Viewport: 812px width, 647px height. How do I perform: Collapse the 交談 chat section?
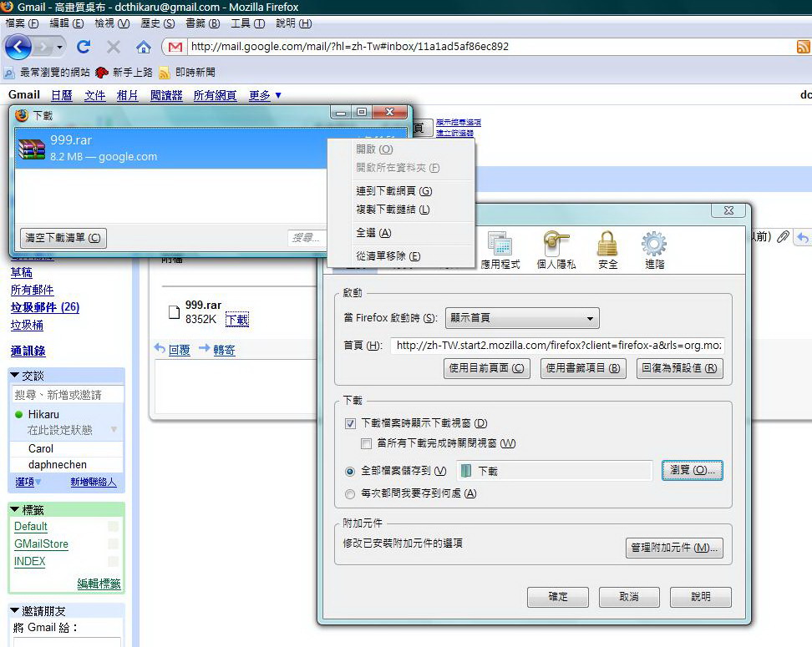click(14, 376)
